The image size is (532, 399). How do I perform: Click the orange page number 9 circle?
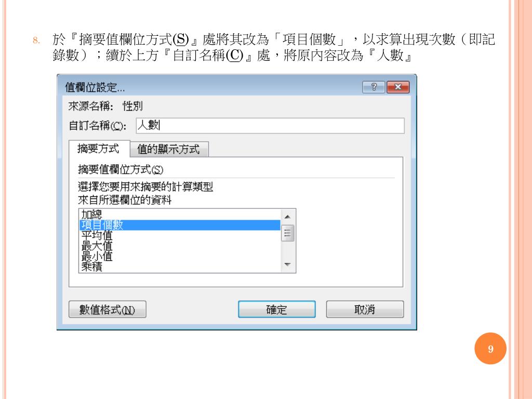[490, 349]
